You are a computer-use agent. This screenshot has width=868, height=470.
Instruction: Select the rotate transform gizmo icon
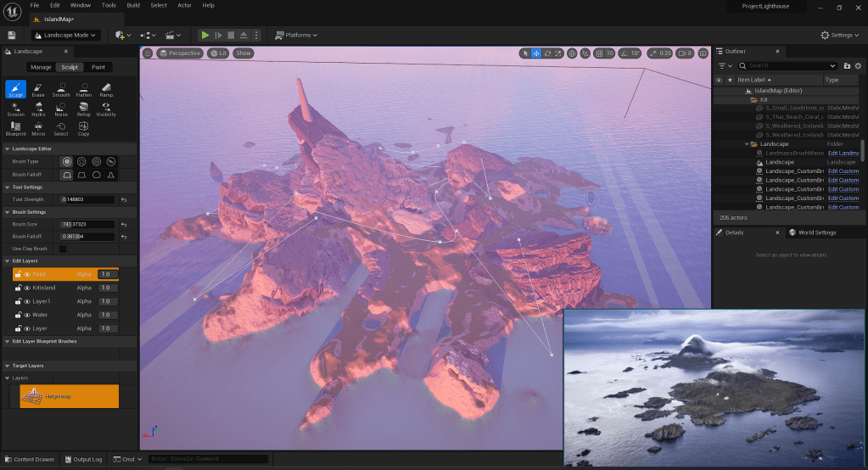click(548, 53)
